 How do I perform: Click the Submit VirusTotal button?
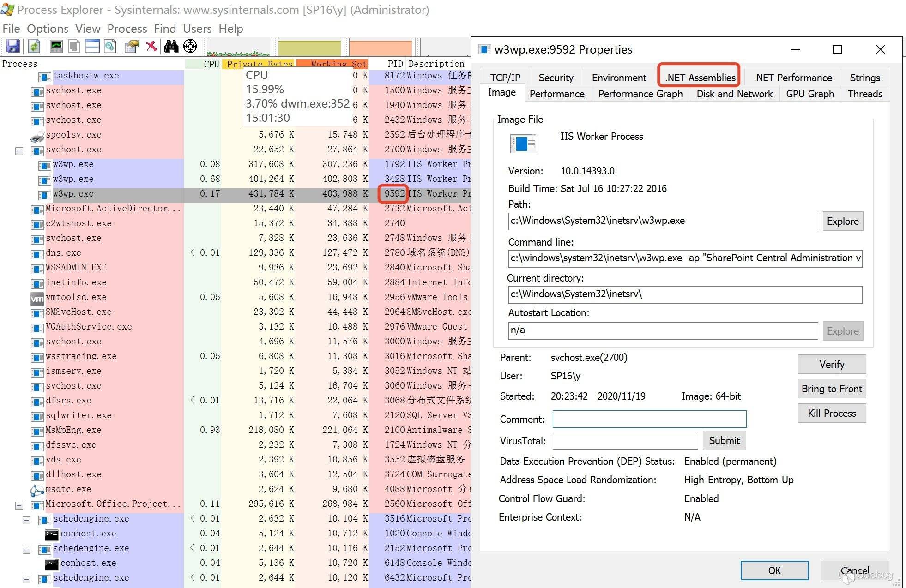[724, 440]
